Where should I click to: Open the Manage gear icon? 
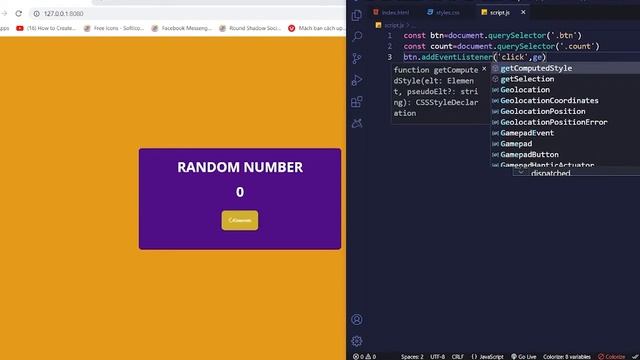[x=357, y=341]
